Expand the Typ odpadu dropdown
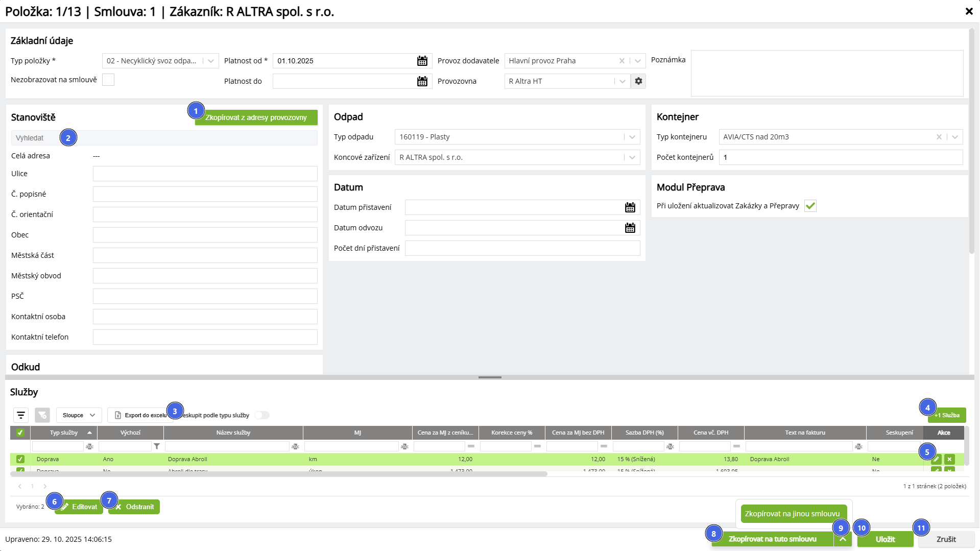980x551 pixels. click(632, 137)
